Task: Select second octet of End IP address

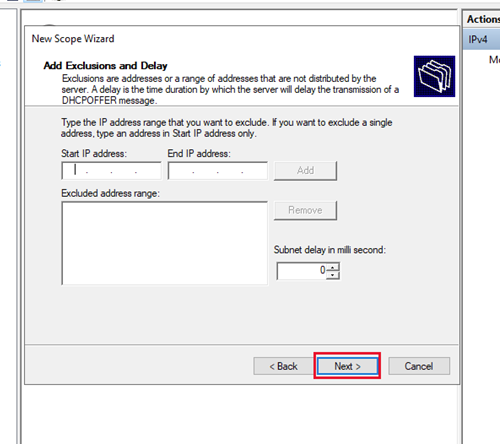Action: coord(206,171)
